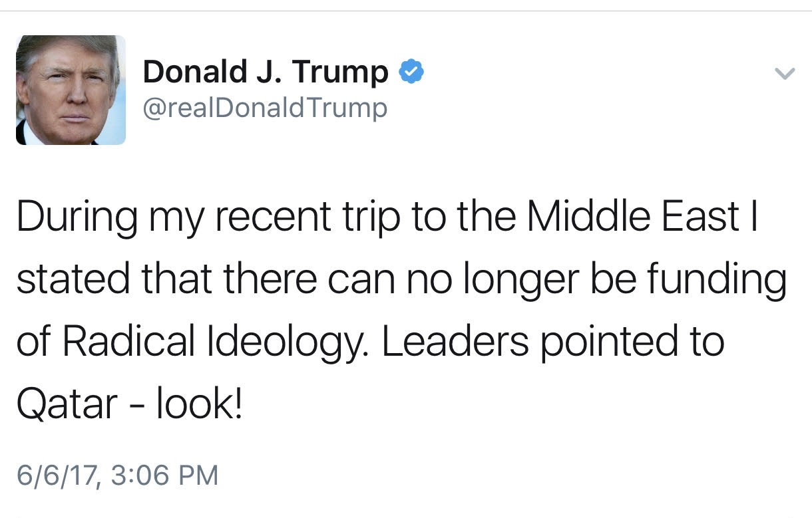Click the display name Donald J. Trump
The width and height of the screenshot is (812, 518).
click(266, 72)
